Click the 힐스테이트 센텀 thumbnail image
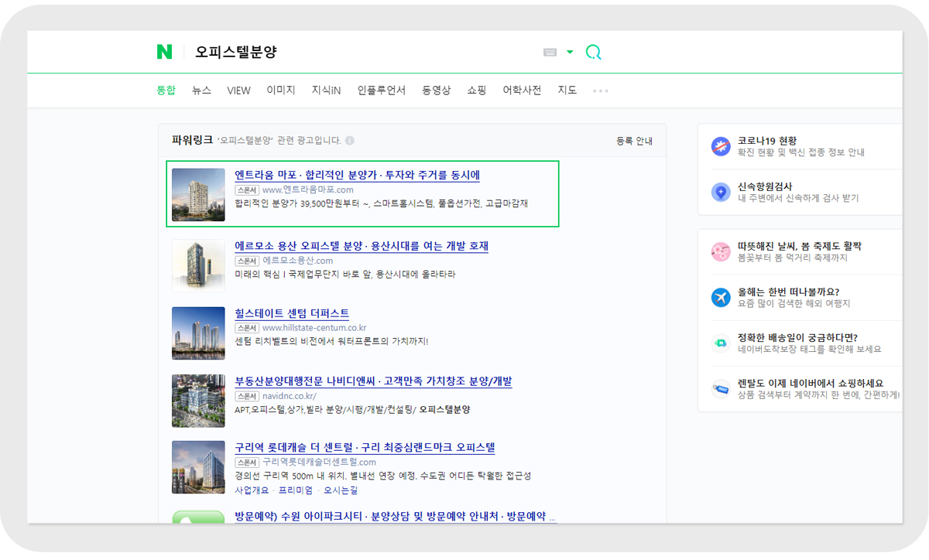The width and height of the screenshot is (929, 560). coord(198,333)
